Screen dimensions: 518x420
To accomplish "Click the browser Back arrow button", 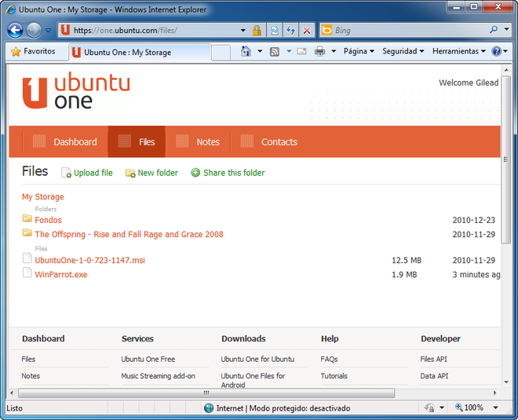I will click(x=15, y=30).
